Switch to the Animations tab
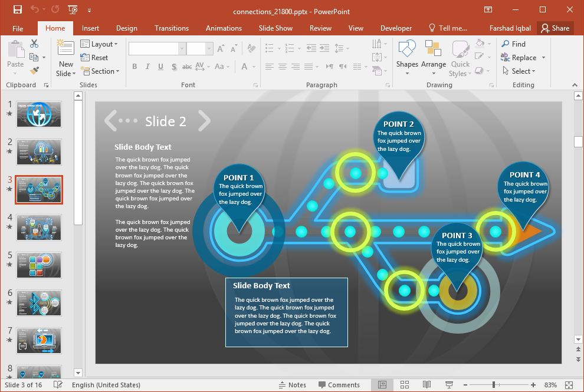 224,28
